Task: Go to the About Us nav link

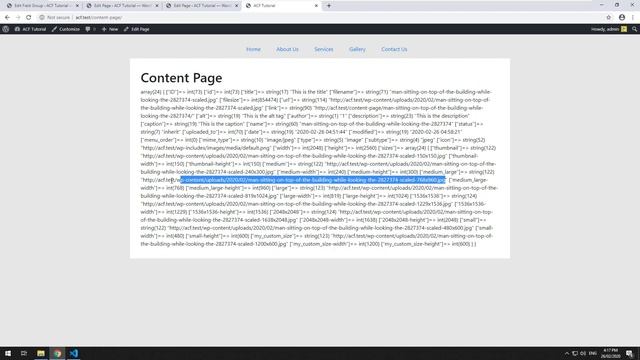Action: click(x=287, y=49)
